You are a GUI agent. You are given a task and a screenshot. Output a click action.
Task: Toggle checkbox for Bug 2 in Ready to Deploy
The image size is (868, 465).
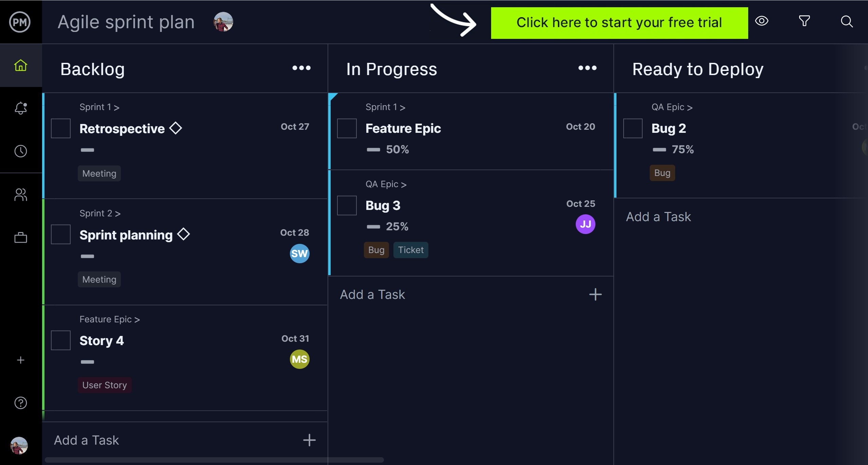click(x=633, y=128)
